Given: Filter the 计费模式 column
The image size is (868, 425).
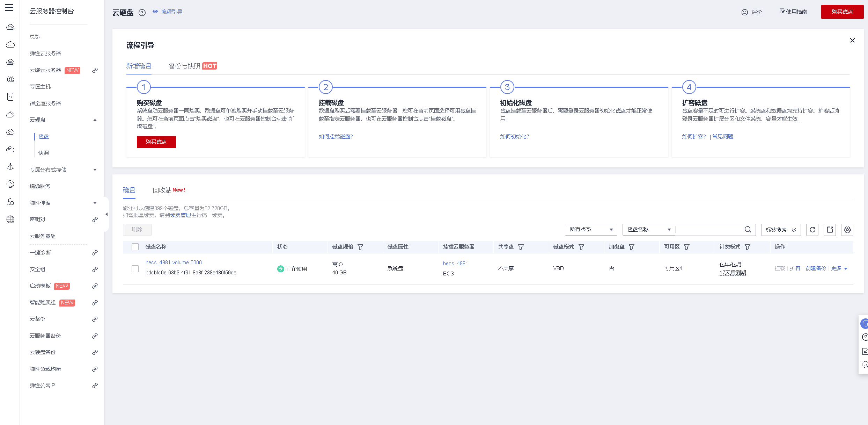Looking at the screenshot, I should [x=748, y=247].
